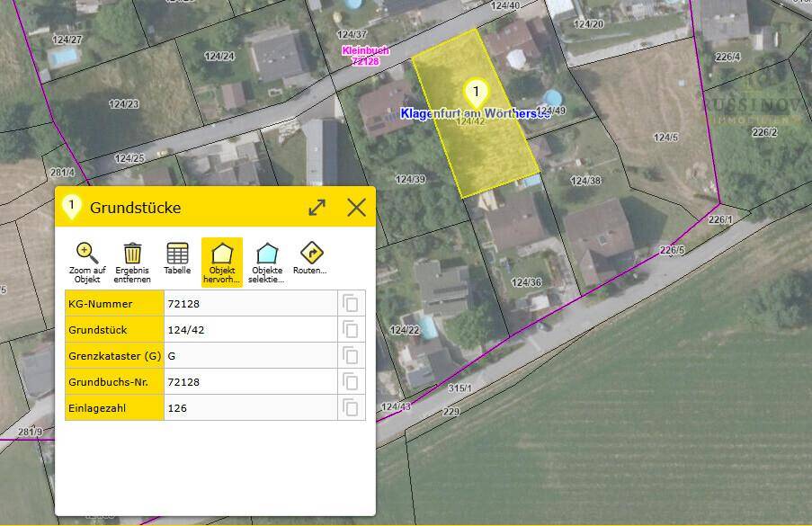
Task: Open the Tabelle table view icon
Action: point(177,254)
